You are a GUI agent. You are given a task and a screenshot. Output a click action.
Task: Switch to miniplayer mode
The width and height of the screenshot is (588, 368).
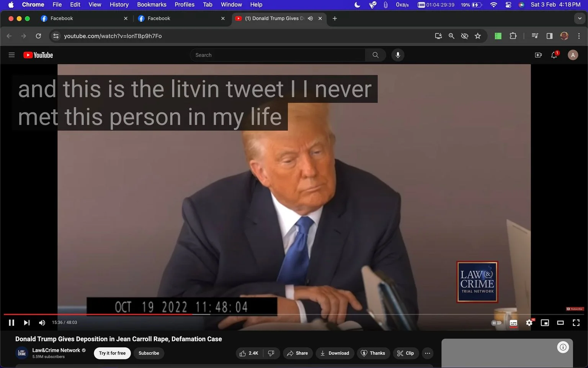tap(545, 323)
